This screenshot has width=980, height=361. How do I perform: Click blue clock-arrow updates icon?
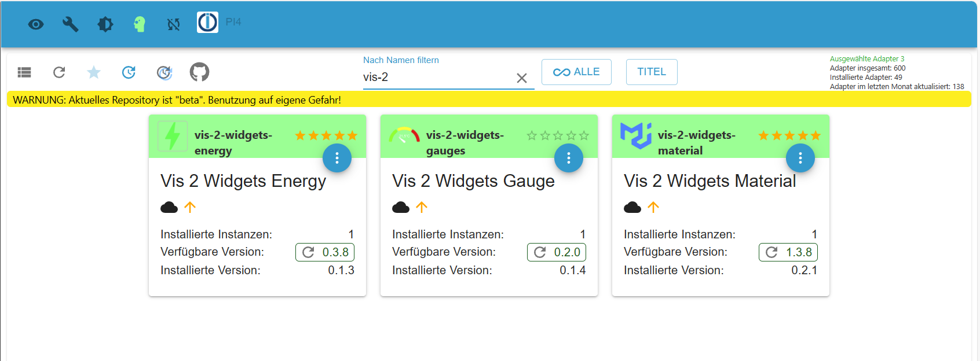coord(129,72)
